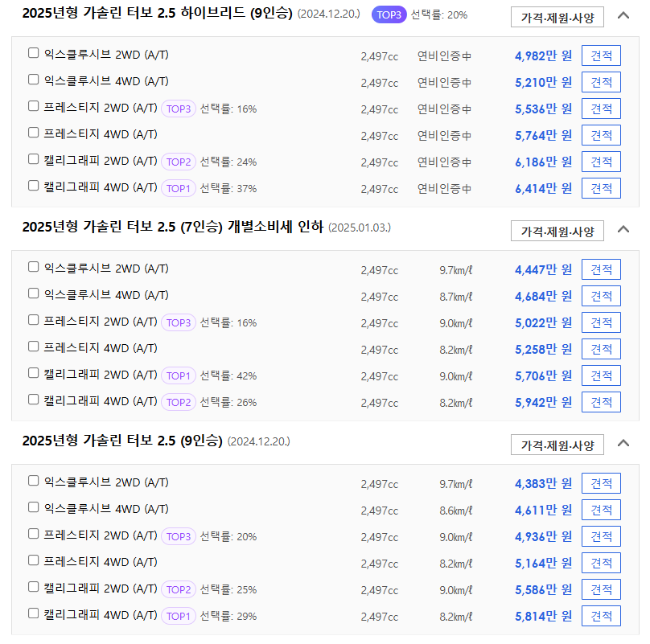Get 견적 for the 5,164만 원 trim

pos(601,563)
